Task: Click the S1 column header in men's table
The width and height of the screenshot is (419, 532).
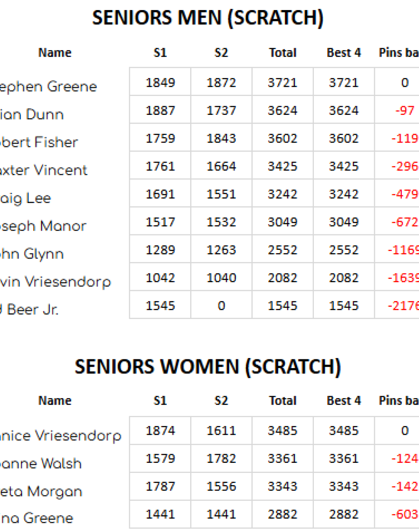Action: [160, 53]
